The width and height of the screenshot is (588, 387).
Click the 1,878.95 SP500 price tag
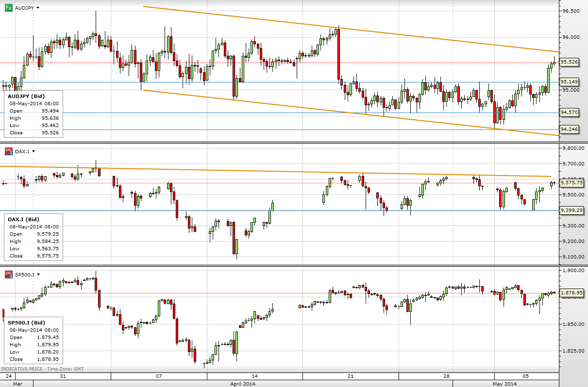click(x=571, y=293)
